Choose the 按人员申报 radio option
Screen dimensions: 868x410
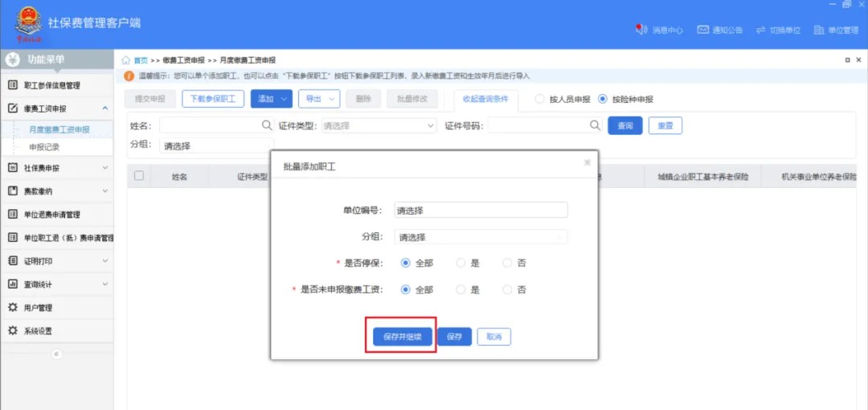(x=539, y=99)
